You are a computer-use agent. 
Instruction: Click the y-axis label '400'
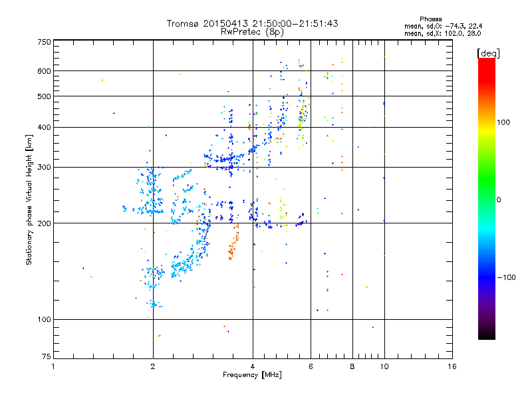(44, 127)
